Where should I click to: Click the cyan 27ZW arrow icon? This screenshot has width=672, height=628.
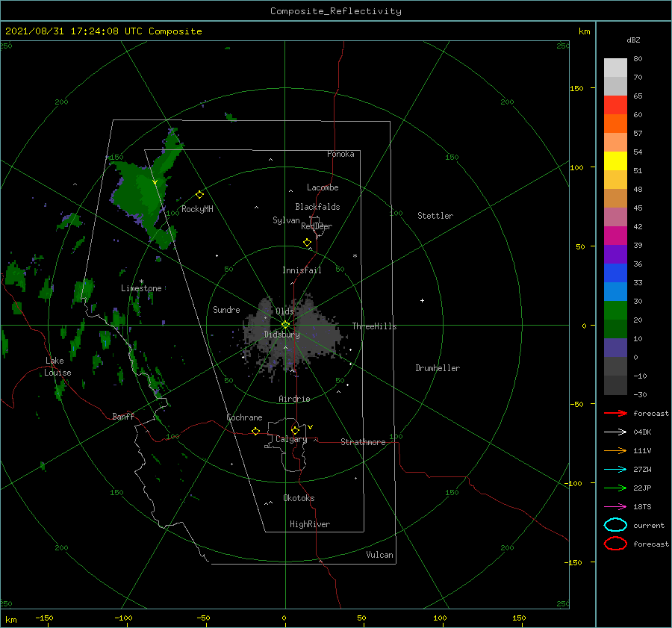pos(615,470)
